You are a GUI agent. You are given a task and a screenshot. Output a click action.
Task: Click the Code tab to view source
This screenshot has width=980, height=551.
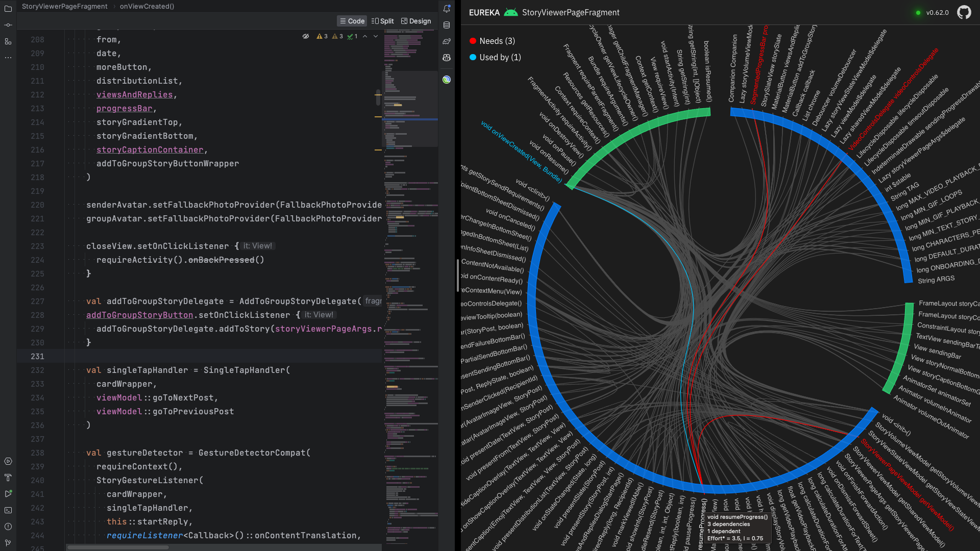pyautogui.click(x=352, y=21)
